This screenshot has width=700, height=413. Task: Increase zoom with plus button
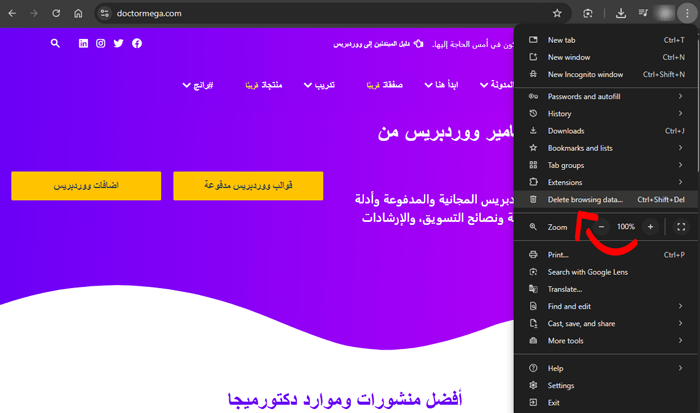[650, 227]
